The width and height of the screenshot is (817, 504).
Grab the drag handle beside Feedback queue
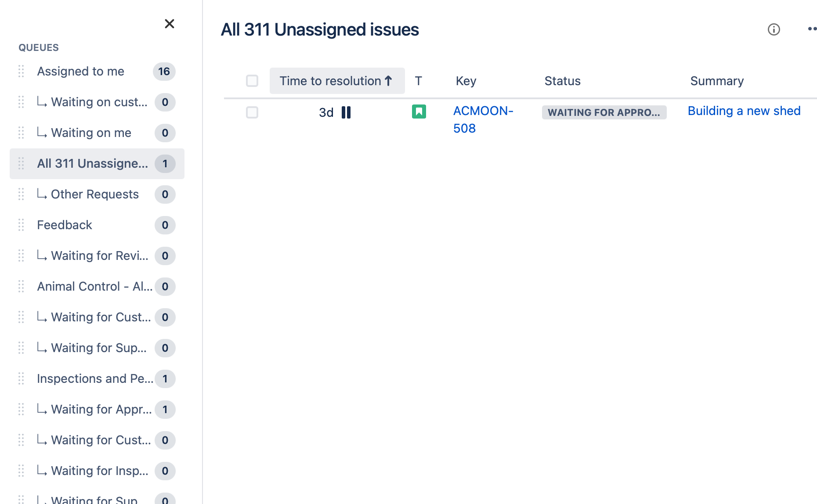[21, 225]
